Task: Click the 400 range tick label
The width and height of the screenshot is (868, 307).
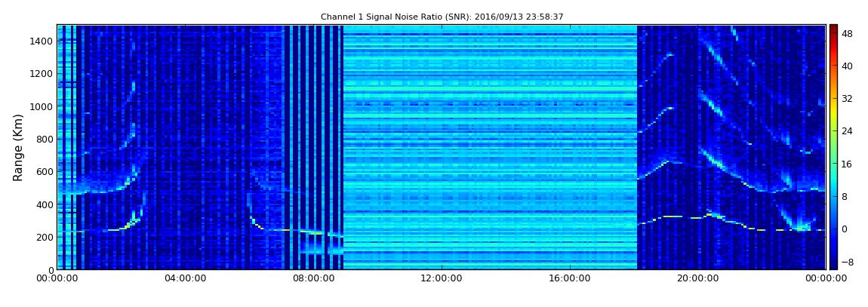Action: (45, 204)
